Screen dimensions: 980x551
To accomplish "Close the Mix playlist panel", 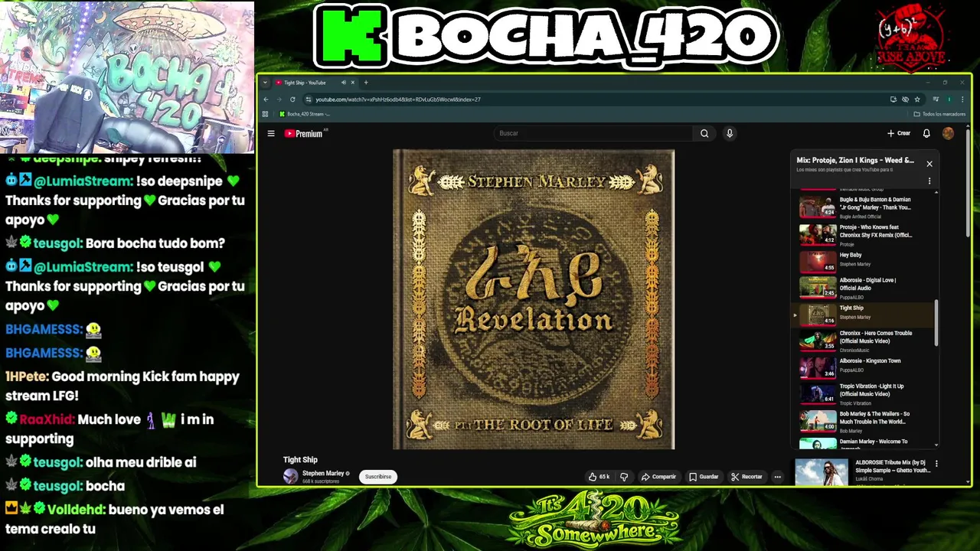I will (x=929, y=164).
